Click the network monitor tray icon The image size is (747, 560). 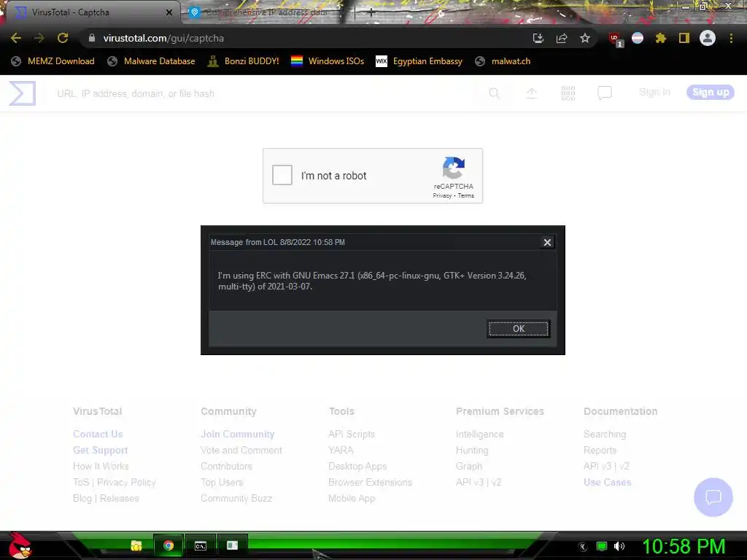[x=602, y=546]
